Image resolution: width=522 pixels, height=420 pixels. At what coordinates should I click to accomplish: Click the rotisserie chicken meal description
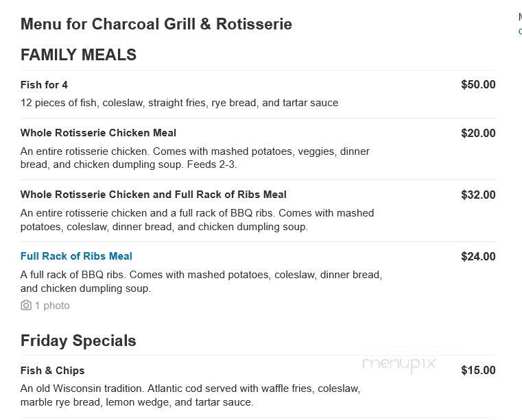195,158
